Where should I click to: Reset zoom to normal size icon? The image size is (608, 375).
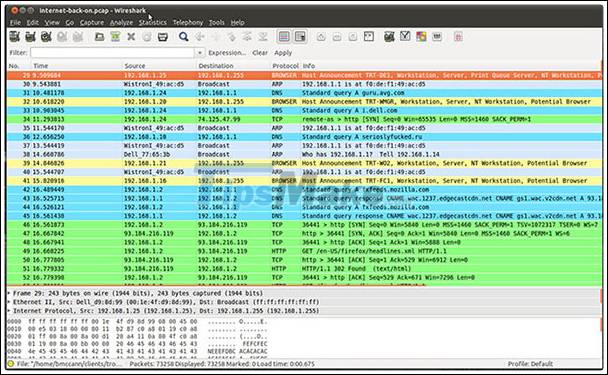pos(353,37)
